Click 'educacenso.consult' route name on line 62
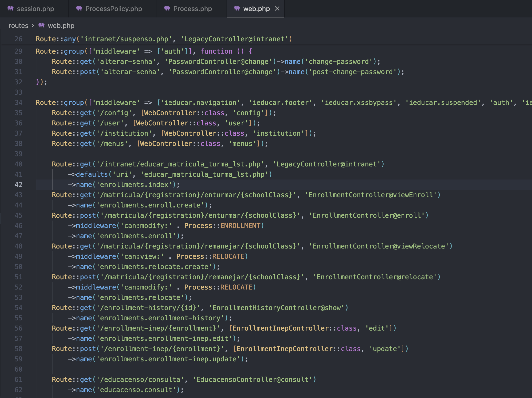Viewport: 532px width, 398px height. tap(138, 390)
